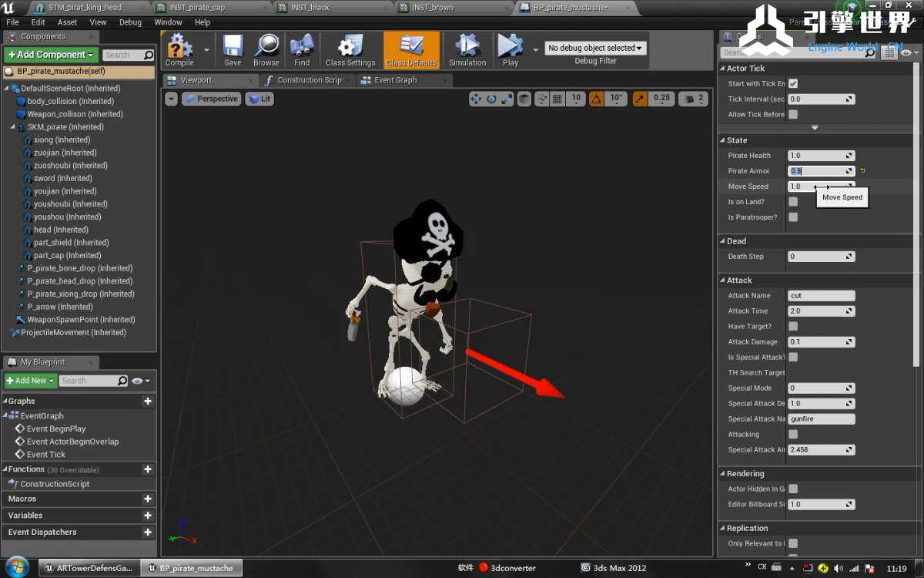
Task: Click the Add New button in My Blueprint
Action: pyautogui.click(x=31, y=381)
